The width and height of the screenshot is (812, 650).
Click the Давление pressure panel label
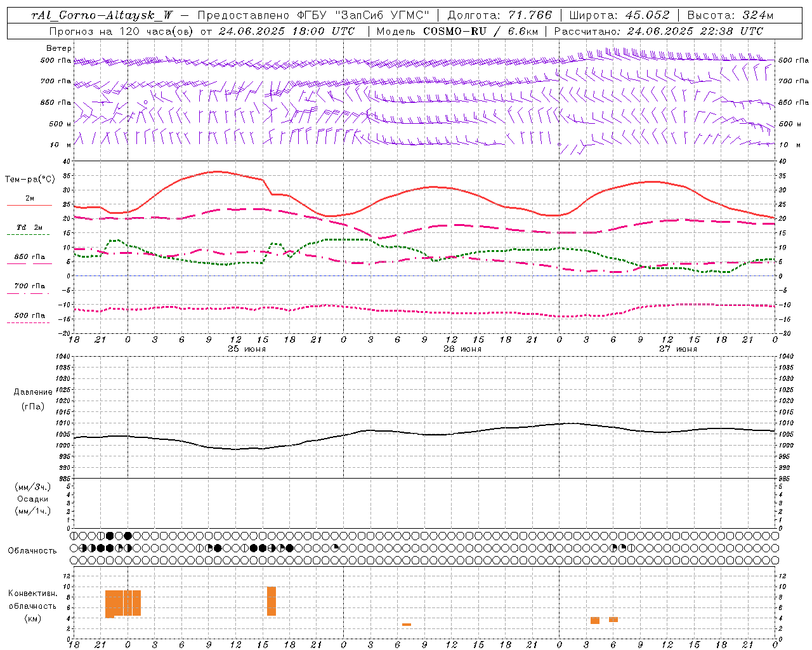tap(32, 392)
